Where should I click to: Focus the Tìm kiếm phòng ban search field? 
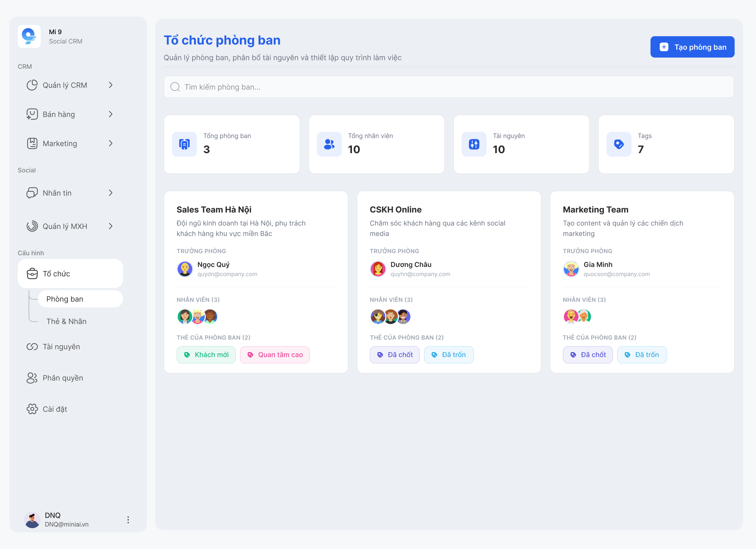(448, 87)
